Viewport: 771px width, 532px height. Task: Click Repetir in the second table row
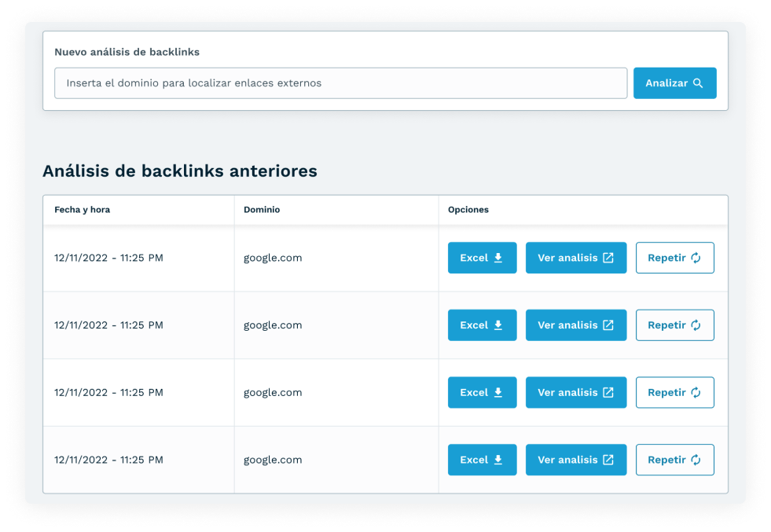[x=674, y=325]
